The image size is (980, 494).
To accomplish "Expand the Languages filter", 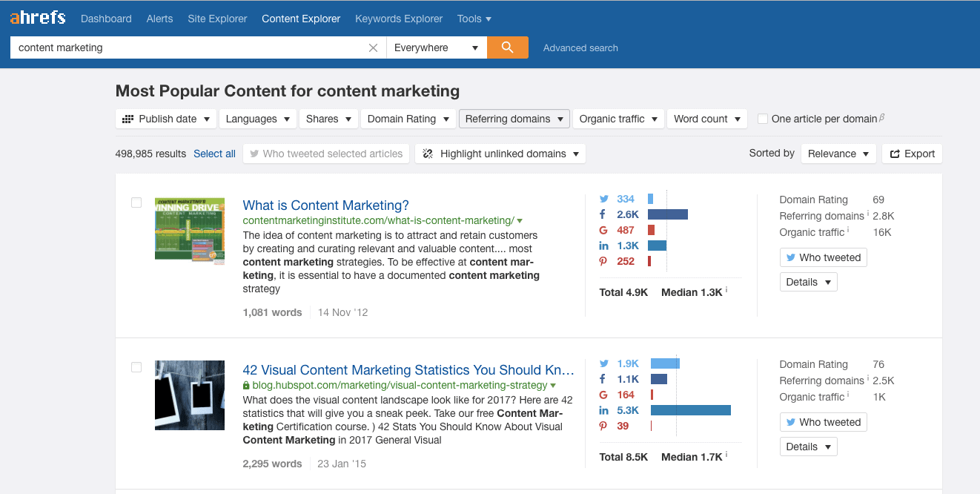I will [258, 119].
